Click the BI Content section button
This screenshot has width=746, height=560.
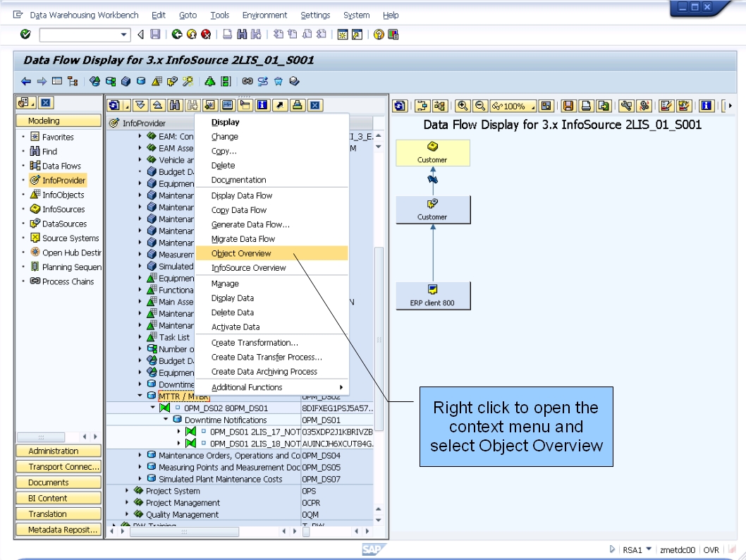(x=59, y=498)
